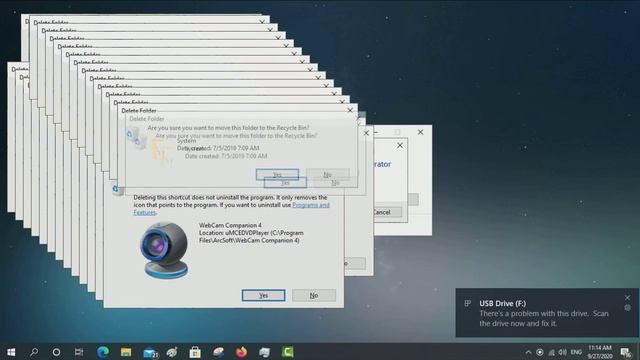
Task: Launch Firefox from the taskbar
Action: coord(241,352)
